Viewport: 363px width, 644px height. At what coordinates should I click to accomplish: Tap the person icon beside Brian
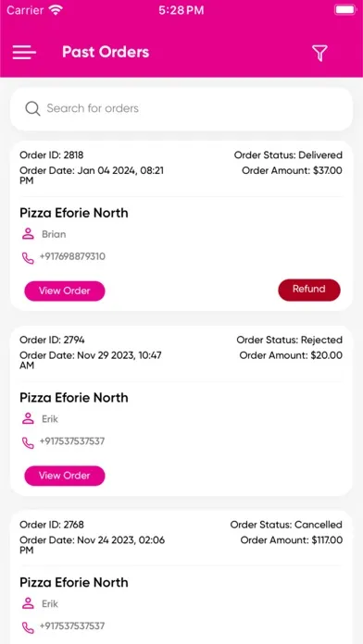(x=28, y=234)
